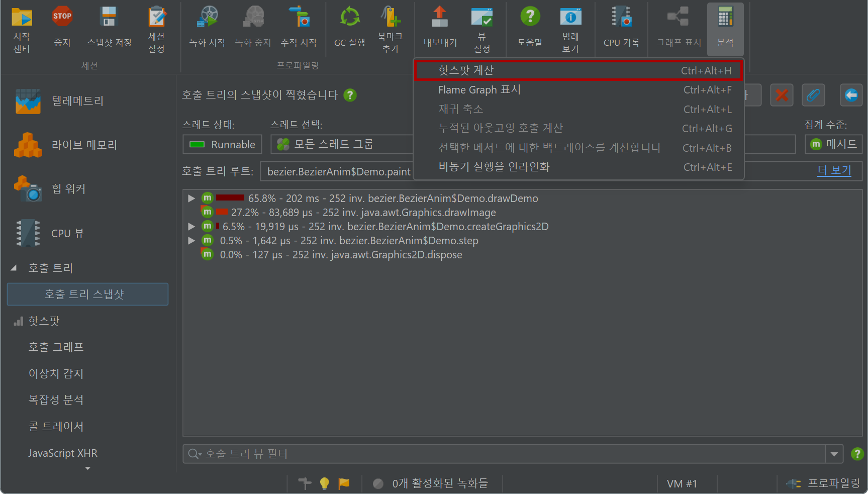Open 호출 그래프 in sidebar
The height and width of the screenshot is (494, 868).
pyautogui.click(x=56, y=347)
